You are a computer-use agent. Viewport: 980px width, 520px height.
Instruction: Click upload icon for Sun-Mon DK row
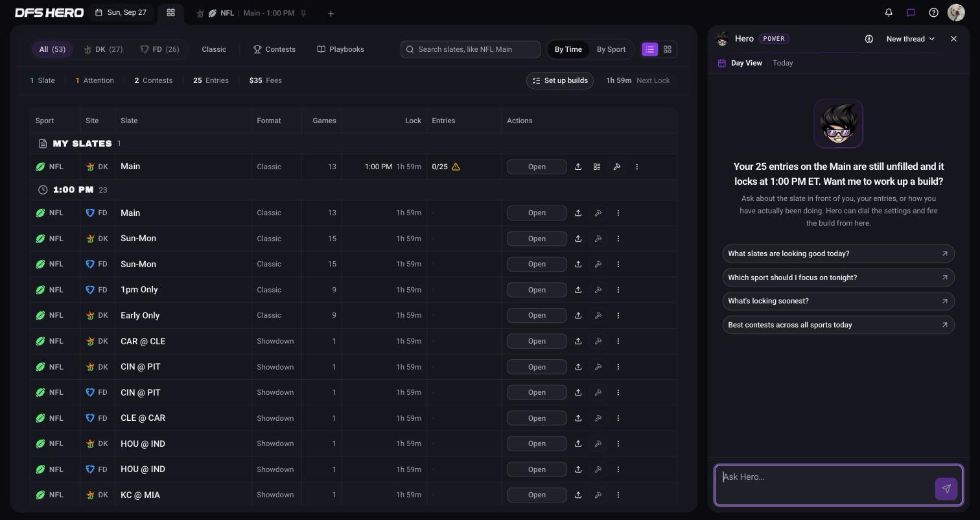(578, 239)
